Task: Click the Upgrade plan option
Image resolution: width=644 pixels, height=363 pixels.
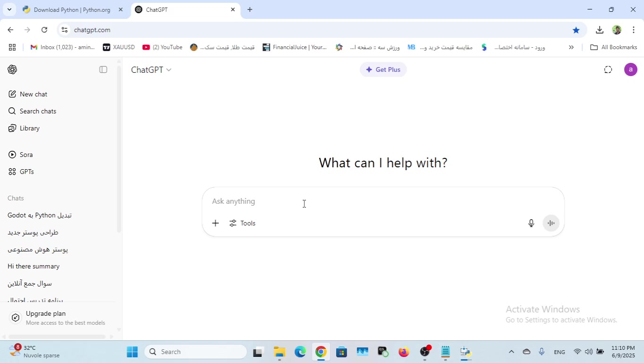Action: pyautogui.click(x=58, y=318)
